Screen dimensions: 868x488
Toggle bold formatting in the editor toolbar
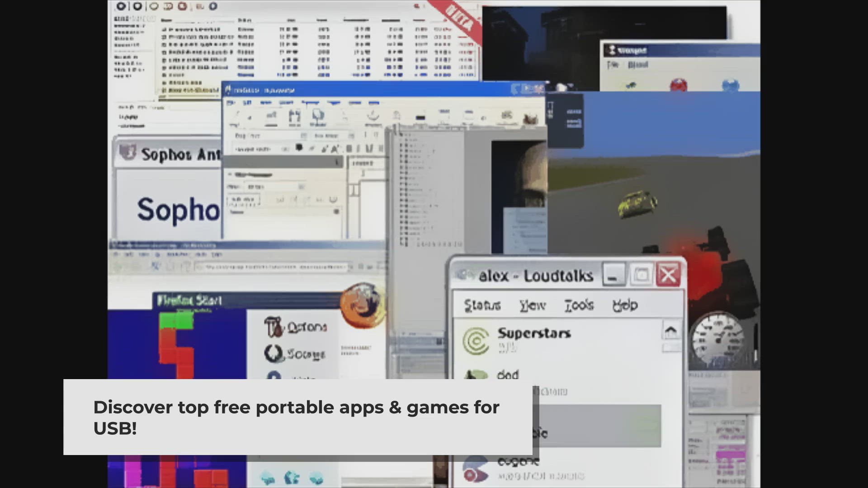pos(349,148)
